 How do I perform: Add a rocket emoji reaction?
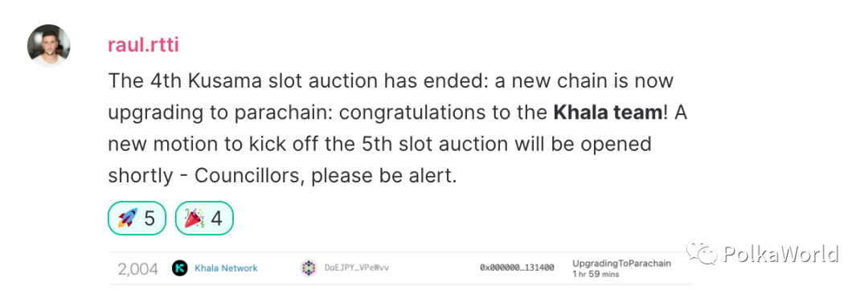tap(137, 218)
